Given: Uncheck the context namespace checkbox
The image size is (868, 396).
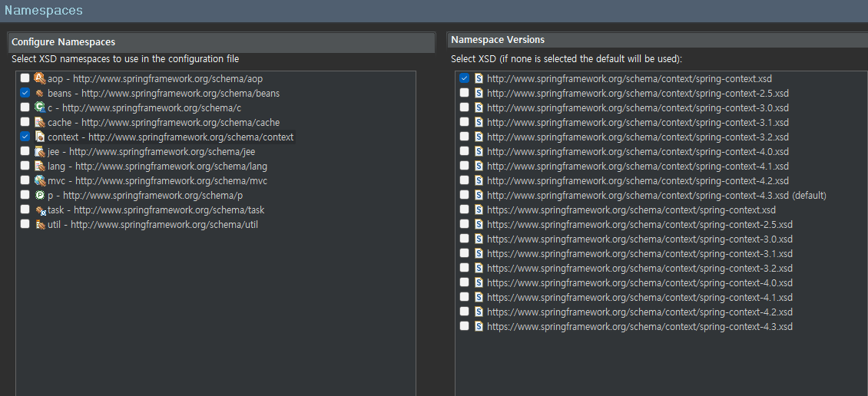Looking at the screenshot, I should pos(25,136).
